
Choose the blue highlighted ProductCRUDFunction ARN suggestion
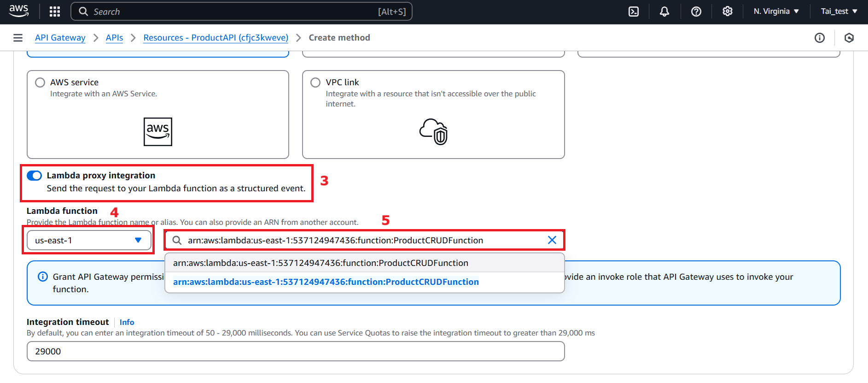(365, 282)
